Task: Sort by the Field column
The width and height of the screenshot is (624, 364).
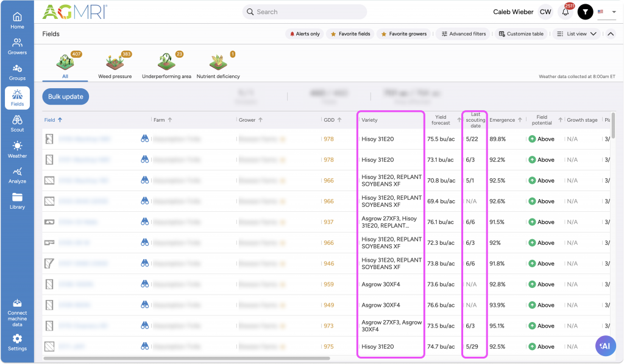Action: pyautogui.click(x=53, y=120)
